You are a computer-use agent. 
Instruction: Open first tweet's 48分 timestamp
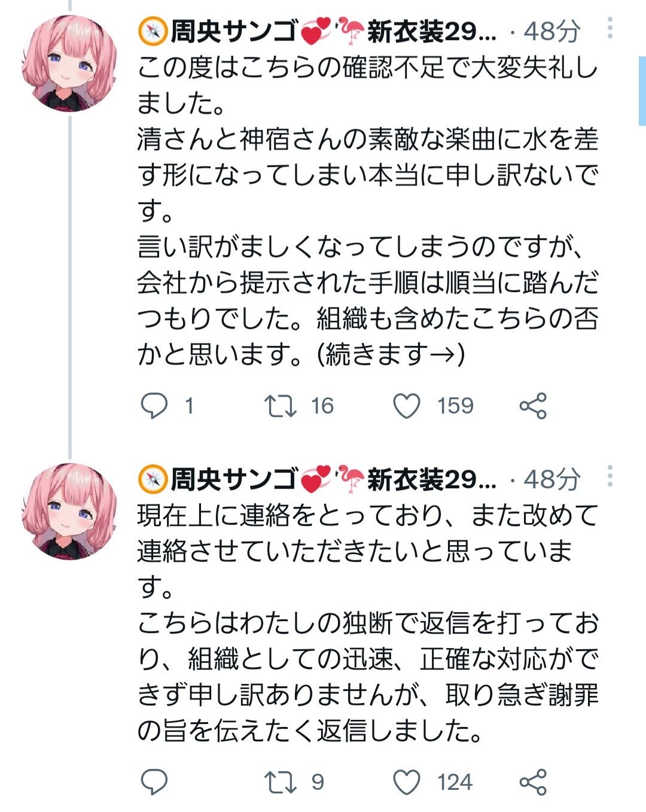(x=551, y=31)
